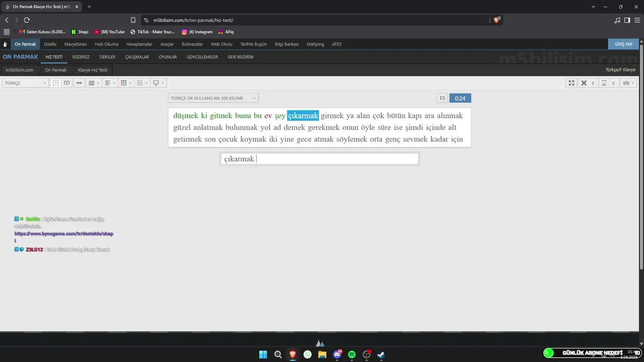Open the Bulmacalar menu item
644x362 pixels.
[x=192, y=44]
